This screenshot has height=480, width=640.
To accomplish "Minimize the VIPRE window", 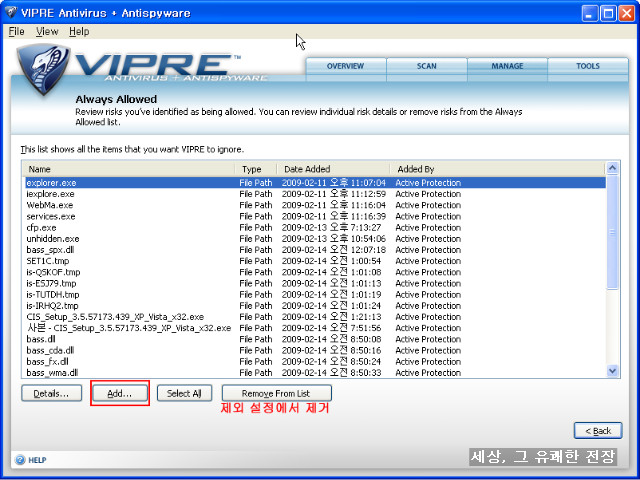I will click(589, 13).
